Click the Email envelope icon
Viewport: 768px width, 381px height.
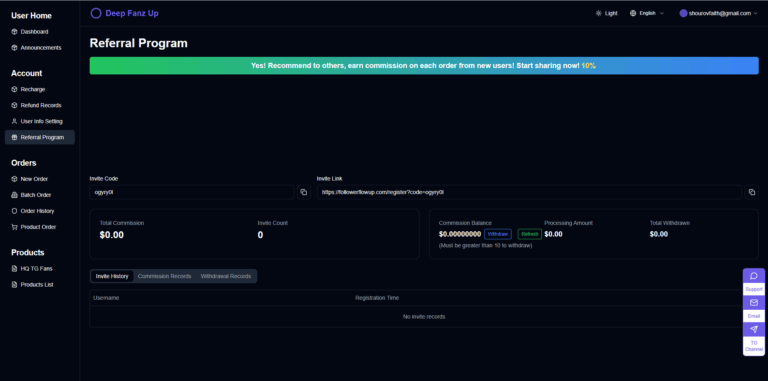(x=754, y=303)
